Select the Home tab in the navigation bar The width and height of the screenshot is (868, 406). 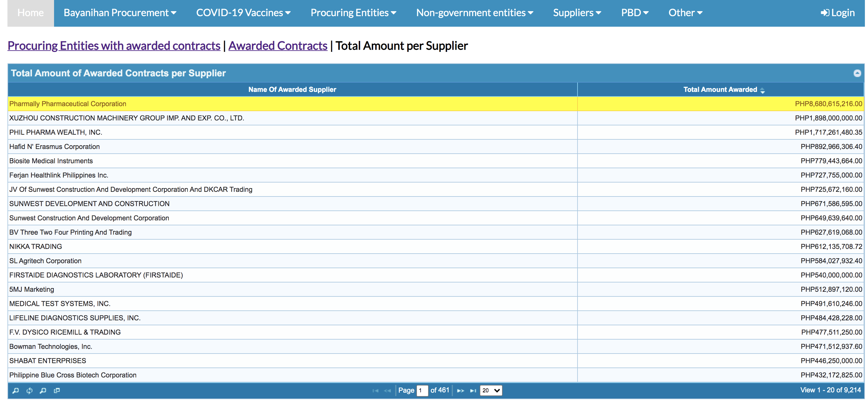click(31, 13)
